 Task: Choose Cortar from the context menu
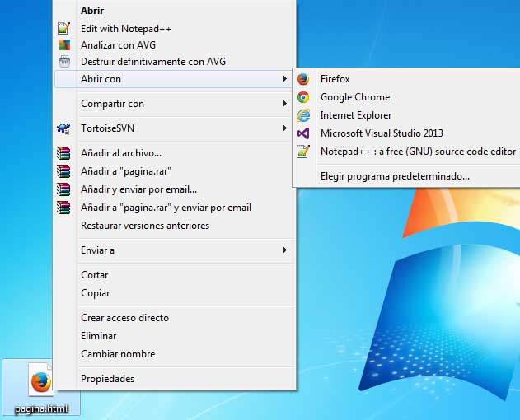pos(175,275)
